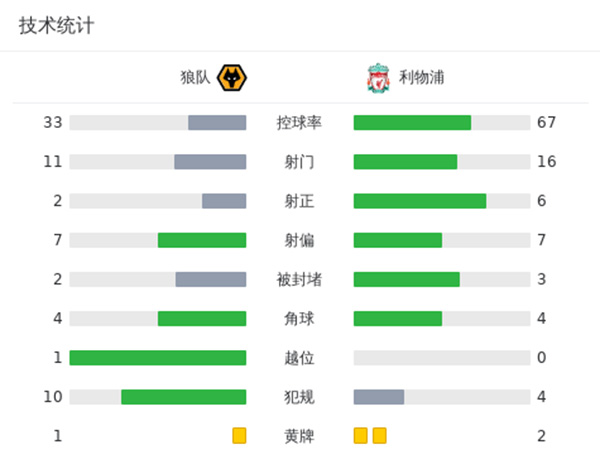Screen dimensions: 600x459
Task: Click Wolves' 控球率 gray bar
Action: [217, 123]
